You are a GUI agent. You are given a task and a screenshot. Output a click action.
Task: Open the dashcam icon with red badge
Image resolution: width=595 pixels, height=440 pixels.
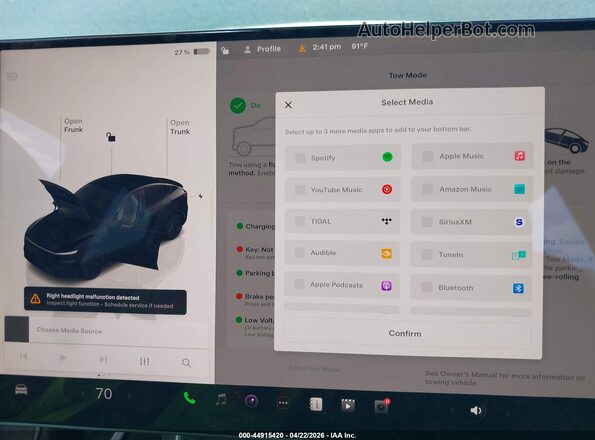382,406
